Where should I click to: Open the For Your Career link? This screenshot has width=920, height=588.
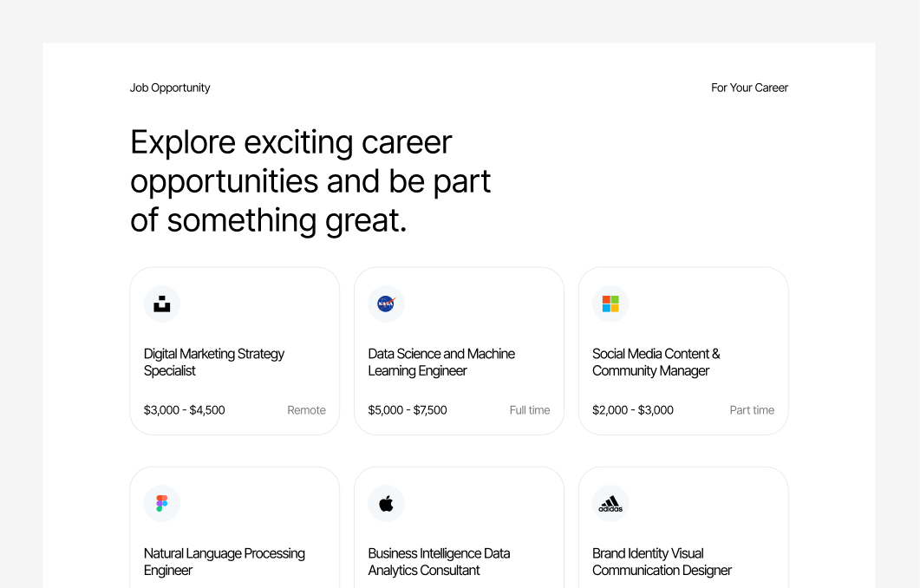point(749,88)
